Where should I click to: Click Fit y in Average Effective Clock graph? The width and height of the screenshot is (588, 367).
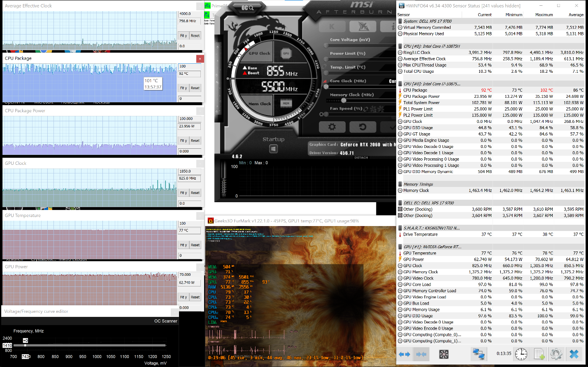[184, 36]
